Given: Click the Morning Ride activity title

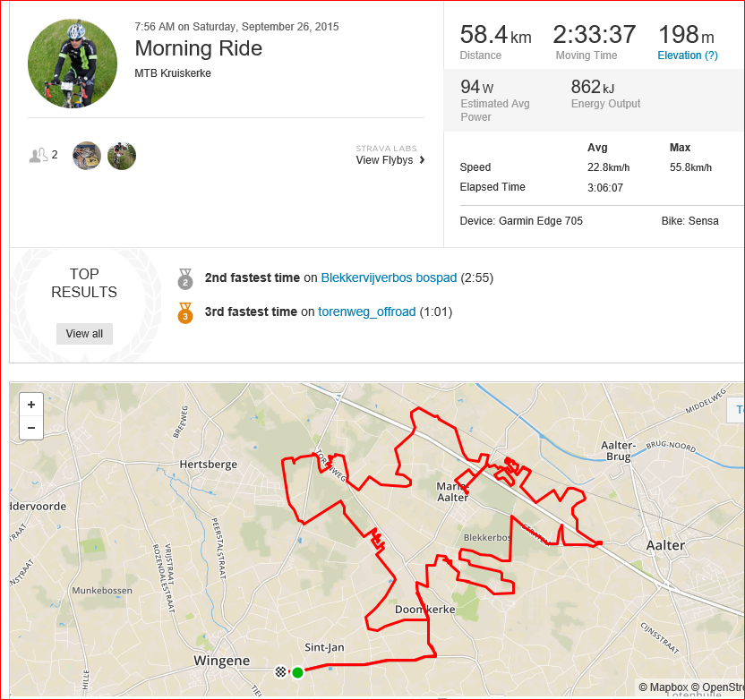Looking at the screenshot, I should tap(199, 48).
